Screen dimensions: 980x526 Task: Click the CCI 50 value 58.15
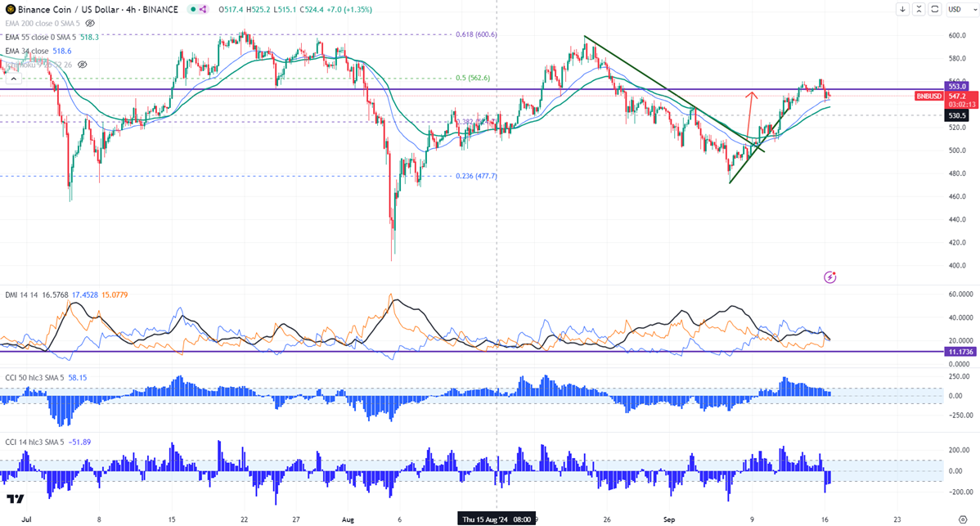tap(78, 378)
